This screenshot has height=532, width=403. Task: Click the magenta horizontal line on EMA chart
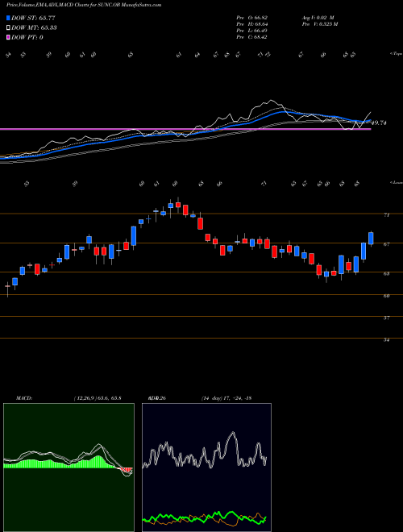185,129
